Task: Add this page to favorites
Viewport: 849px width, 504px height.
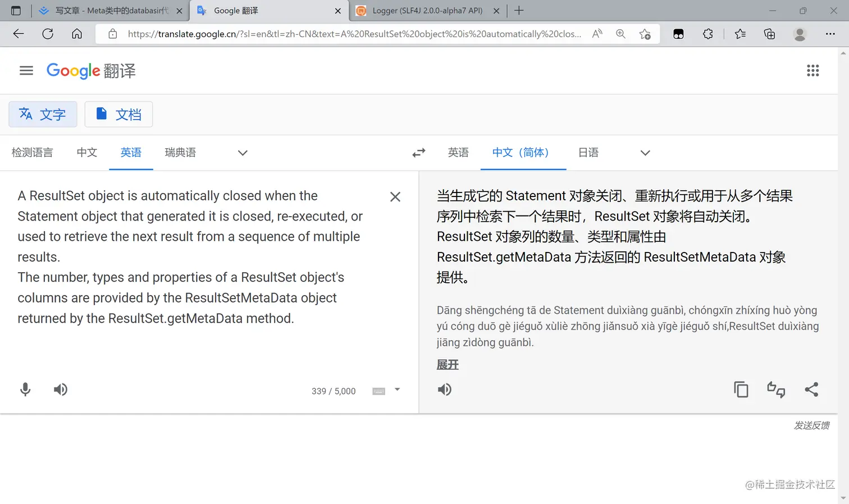Action: click(x=645, y=34)
